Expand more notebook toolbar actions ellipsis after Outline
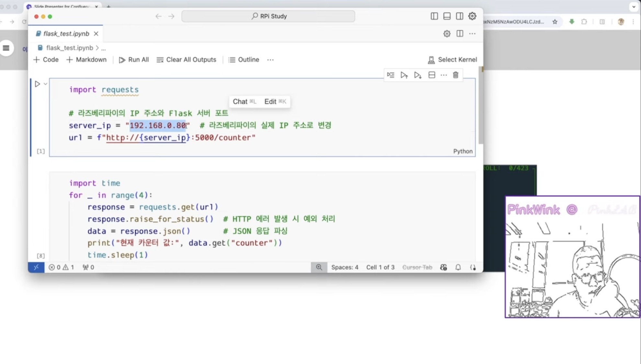 pyautogui.click(x=270, y=60)
